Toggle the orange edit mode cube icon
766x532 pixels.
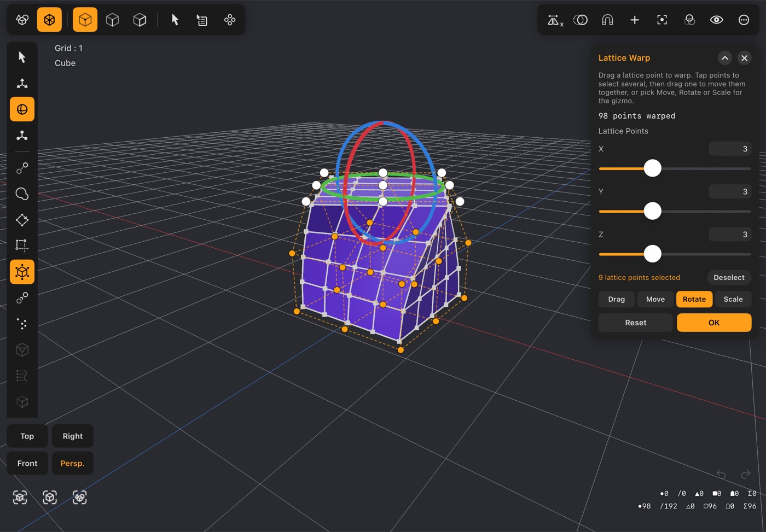point(49,20)
